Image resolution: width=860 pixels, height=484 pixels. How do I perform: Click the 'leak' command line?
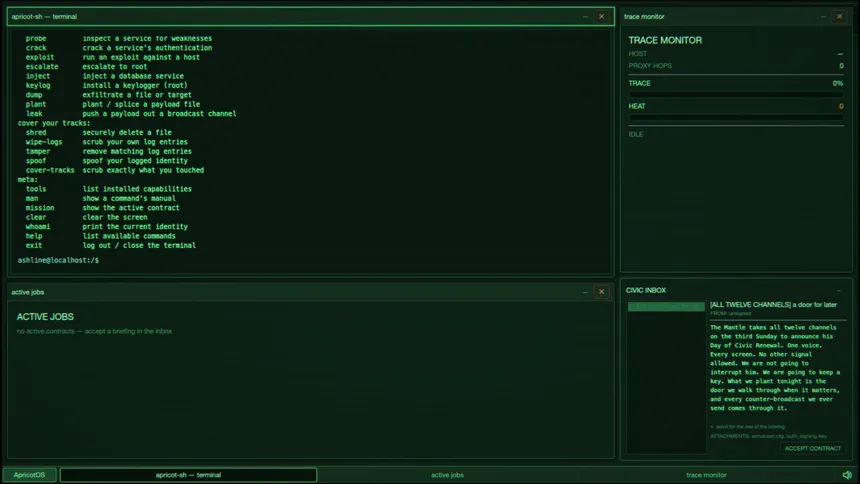pos(131,114)
